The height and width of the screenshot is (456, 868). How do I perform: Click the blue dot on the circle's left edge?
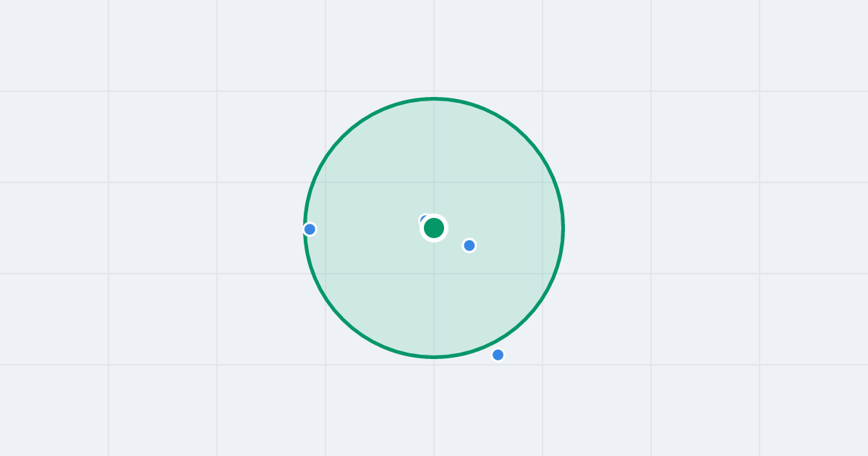[x=310, y=229]
